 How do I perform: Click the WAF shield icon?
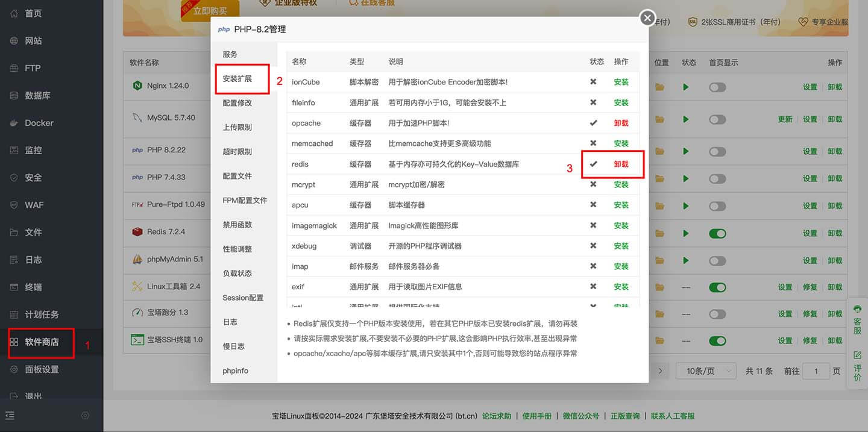click(14, 205)
